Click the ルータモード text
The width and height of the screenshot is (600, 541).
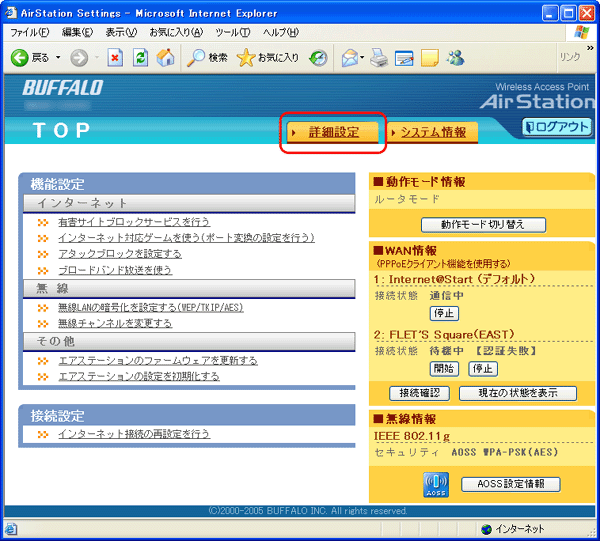[x=407, y=199]
